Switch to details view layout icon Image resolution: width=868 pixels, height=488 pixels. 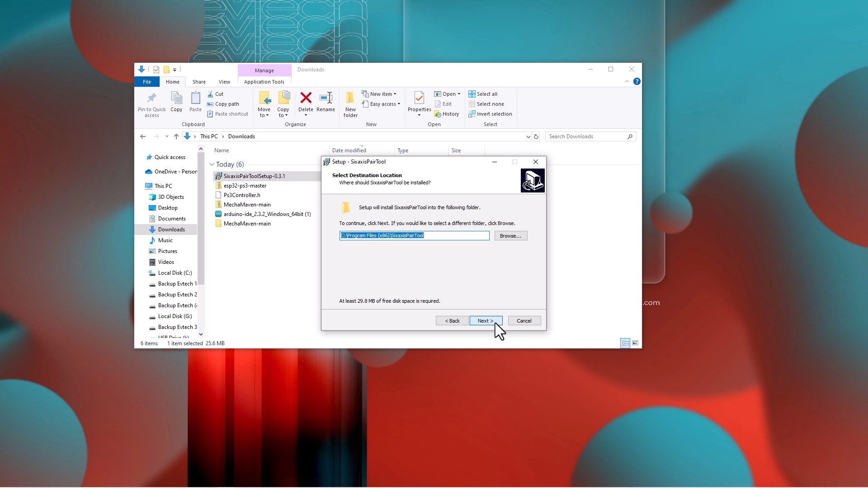point(625,343)
